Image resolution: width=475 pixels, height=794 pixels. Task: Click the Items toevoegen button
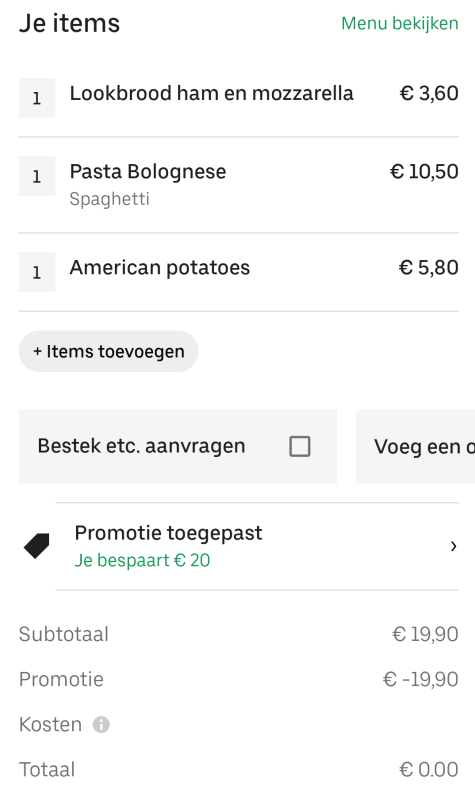[108, 351]
